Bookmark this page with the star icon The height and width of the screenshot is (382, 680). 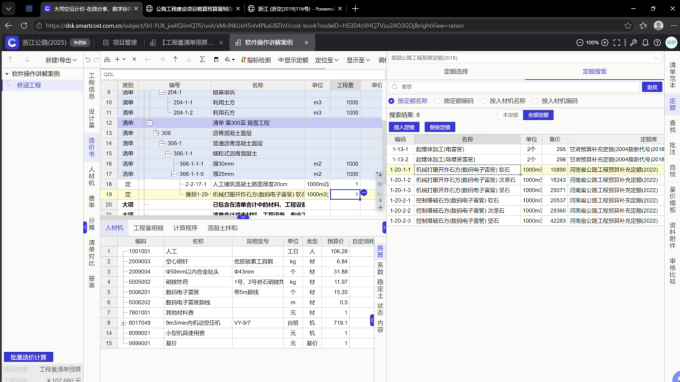[x=628, y=26]
